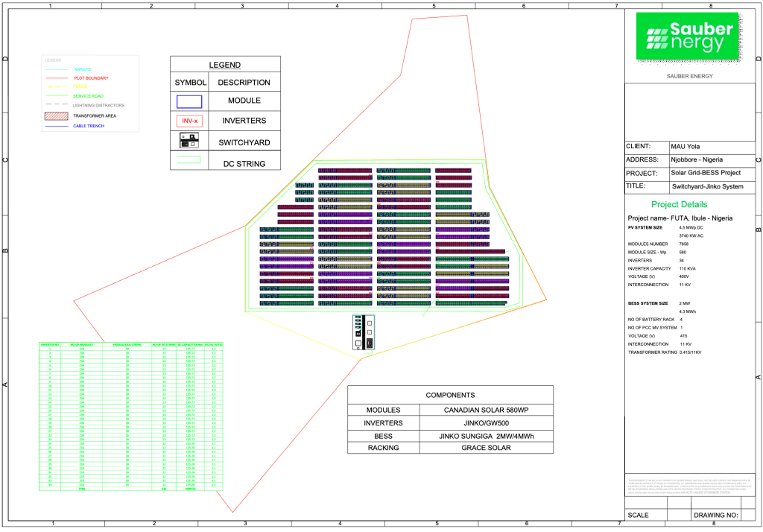Click the Sauber Energy green logo
Viewport: 763px width, 532px height.
(690, 35)
